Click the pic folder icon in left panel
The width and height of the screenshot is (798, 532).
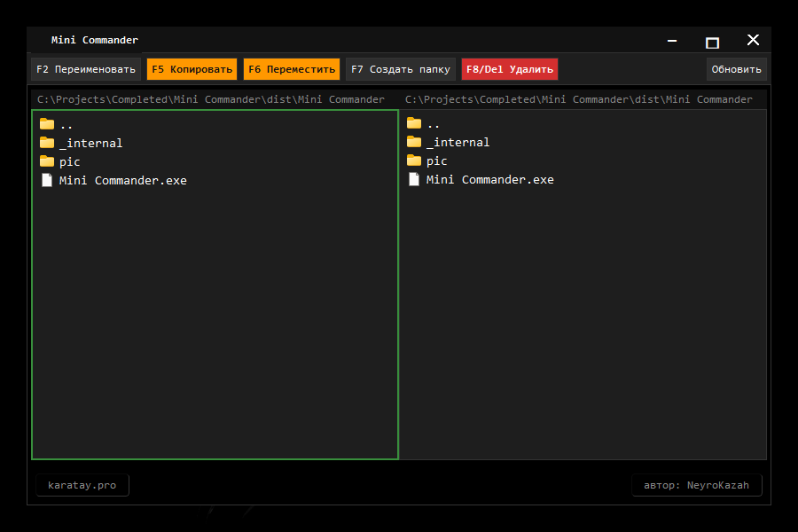[47, 161]
